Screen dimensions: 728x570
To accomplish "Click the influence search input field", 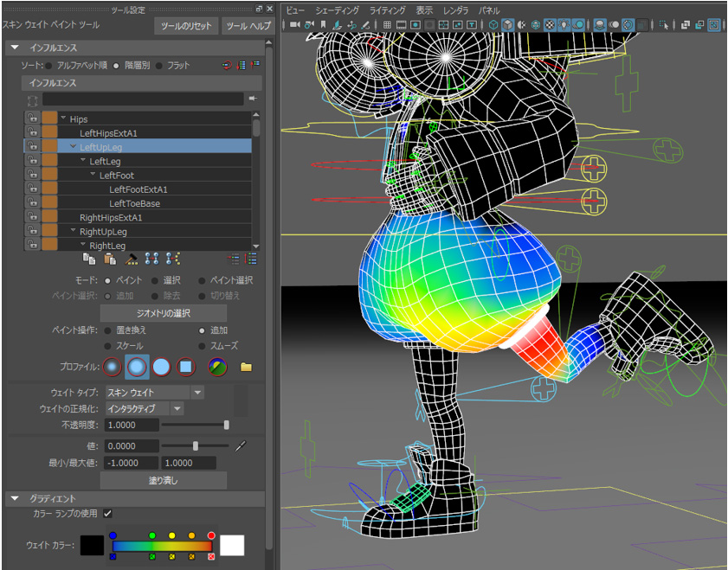I will pyautogui.click(x=143, y=99).
